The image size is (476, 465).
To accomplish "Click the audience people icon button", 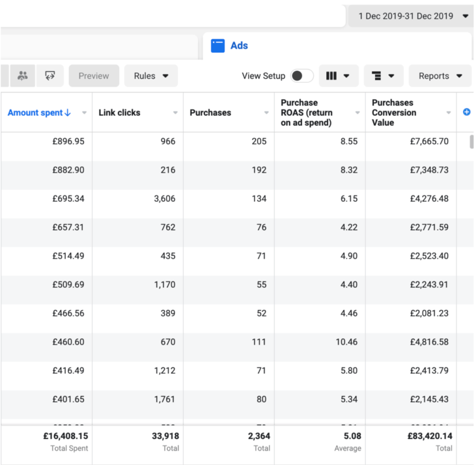I will point(23,76).
